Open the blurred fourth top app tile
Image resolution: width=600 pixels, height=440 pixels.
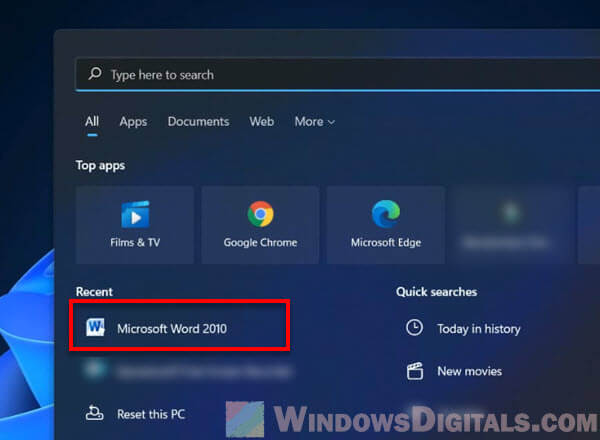pyautogui.click(x=511, y=225)
